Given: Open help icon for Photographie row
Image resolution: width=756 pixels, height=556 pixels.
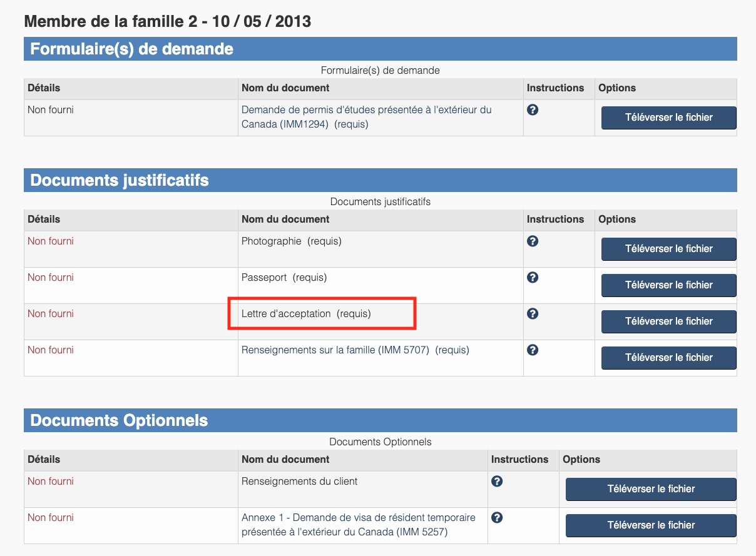Looking at the screenshot, I should tap(533, 241).
